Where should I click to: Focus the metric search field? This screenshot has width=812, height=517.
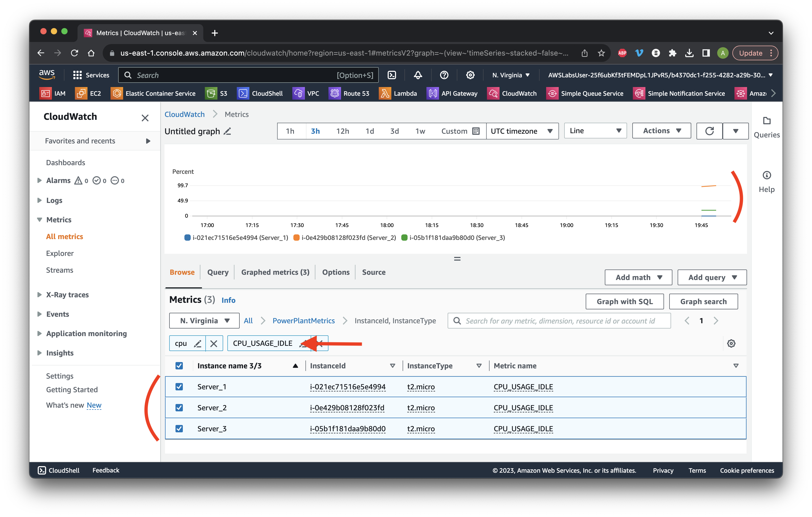[x=559, y=321]
